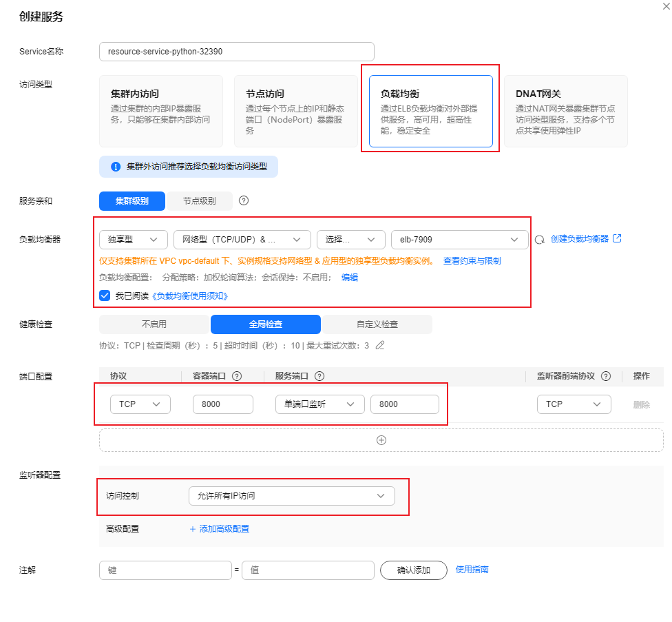The height and width of the screenshot is (622, 672).
Task: Open external link icon beside 创建负载均衡器
Action: (617, 238)
